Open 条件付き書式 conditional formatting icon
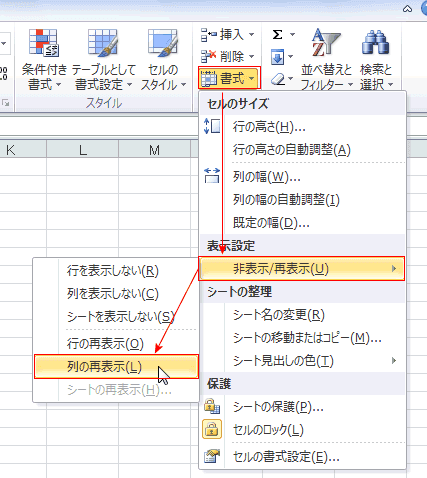Screen dimensions: 427x478 (x=44, y=43)
